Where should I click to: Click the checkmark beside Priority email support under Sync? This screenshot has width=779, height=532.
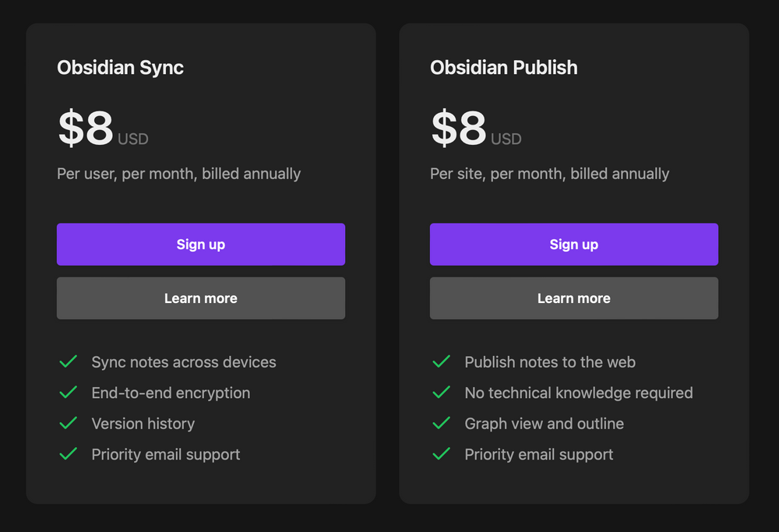point(68,454)
